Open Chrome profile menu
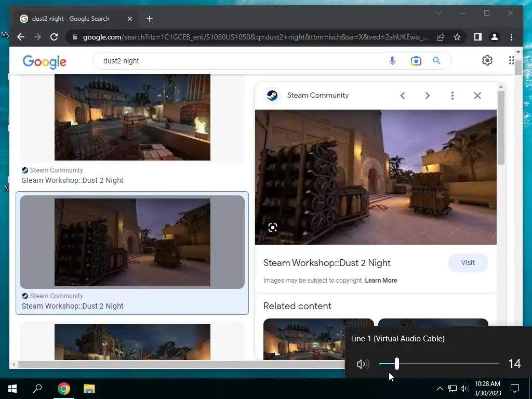This screenshot has height=399, width=532. [x=495, y=37]
